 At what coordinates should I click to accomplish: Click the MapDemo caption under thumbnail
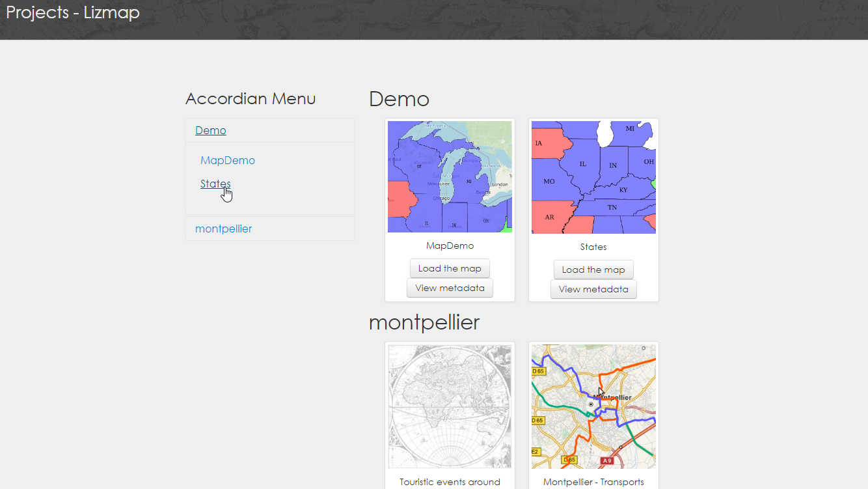click(x=450, y=246)
